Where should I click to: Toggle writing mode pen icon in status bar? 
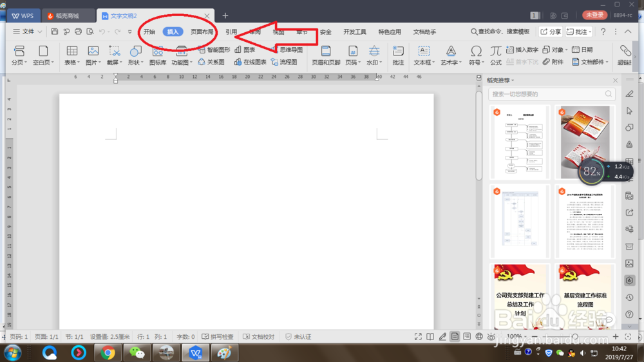[442, 336]
